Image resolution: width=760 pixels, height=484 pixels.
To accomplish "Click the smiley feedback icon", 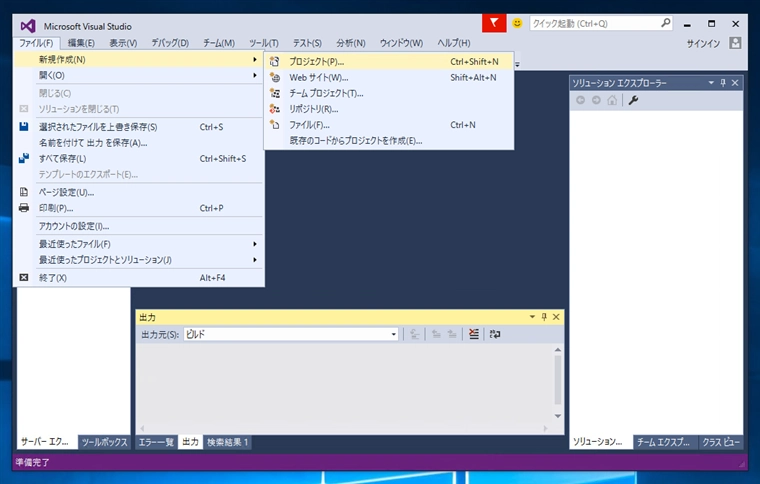I will click(518, 23).
